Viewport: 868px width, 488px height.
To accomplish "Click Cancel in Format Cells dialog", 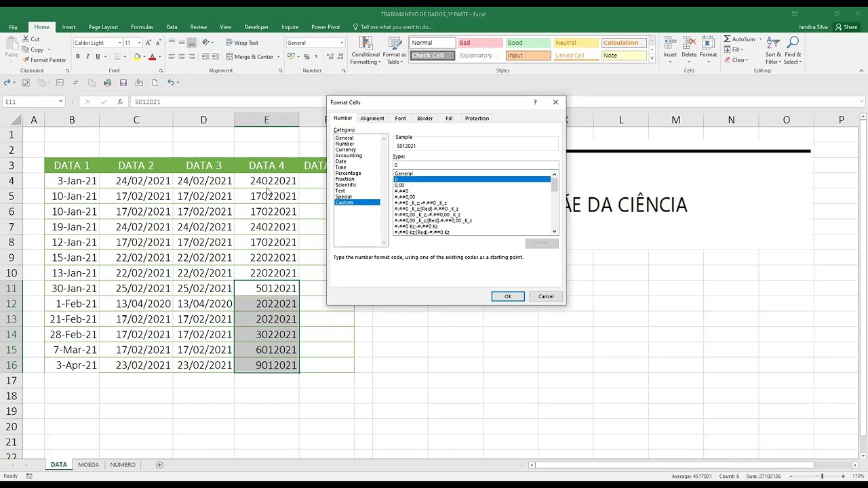I will 546,296.
